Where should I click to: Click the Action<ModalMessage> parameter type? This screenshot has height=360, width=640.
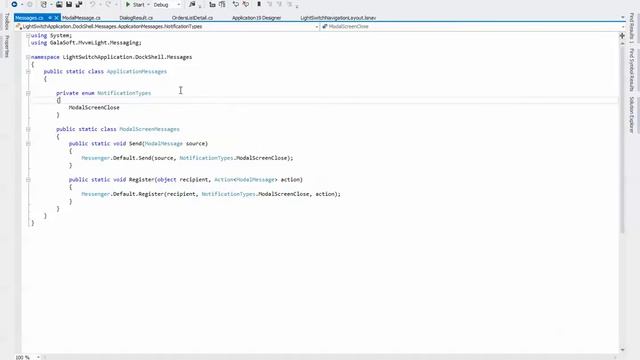(246, 180)
